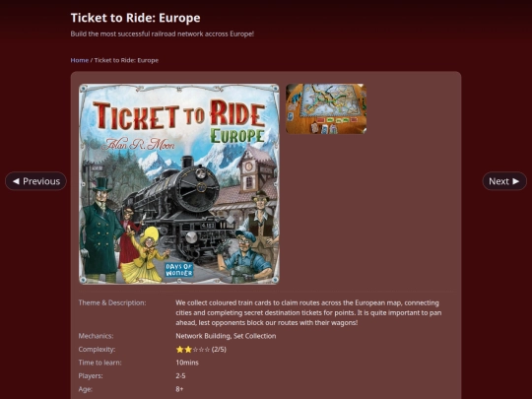
Task: Click the Theme & Description label
Action: click(x=112, y=302)
